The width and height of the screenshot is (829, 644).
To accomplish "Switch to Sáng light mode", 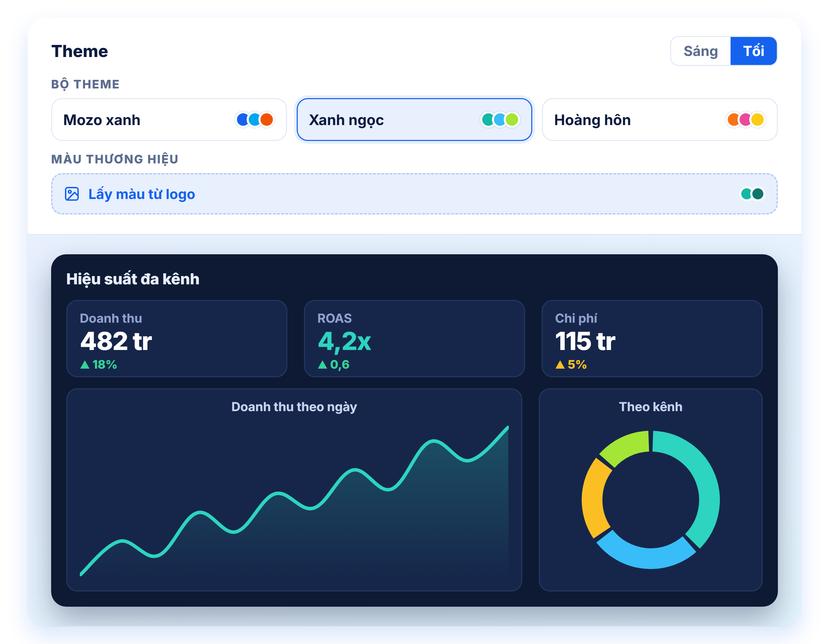I will tap(700, 51).
